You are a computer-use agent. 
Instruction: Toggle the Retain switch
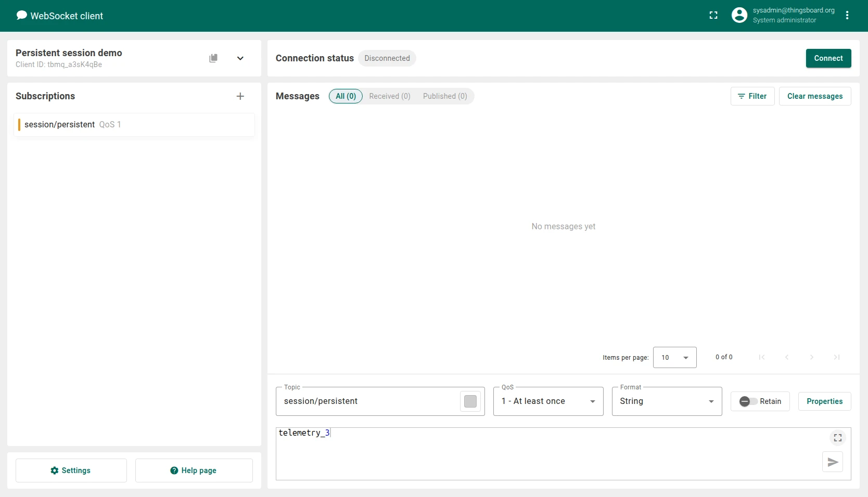tap(748, 401)
